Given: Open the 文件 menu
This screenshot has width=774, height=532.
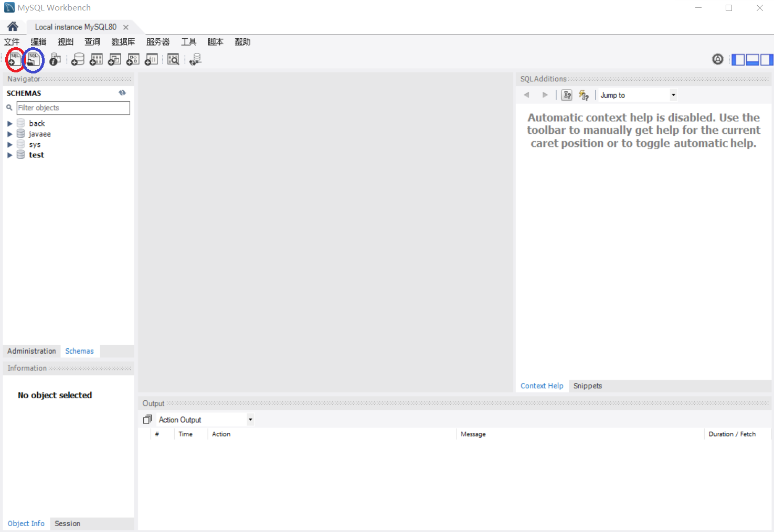Looking at the screenshot, I should point(12,42).
